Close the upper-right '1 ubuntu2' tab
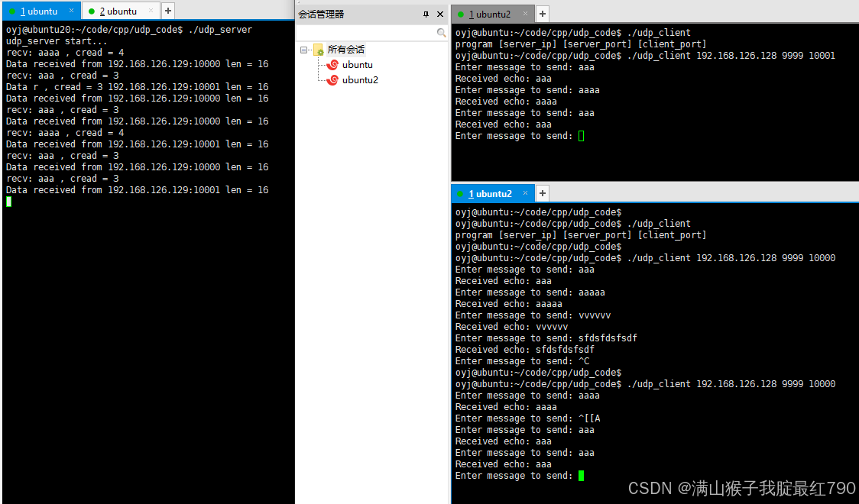Image resolution: width=859 pixels, height=504 pixels. (525, 14)
